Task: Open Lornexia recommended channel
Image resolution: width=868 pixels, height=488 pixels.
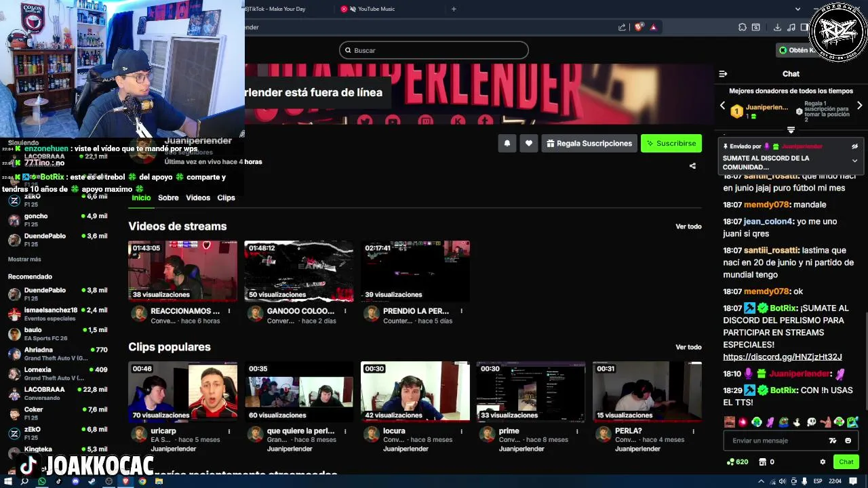Action: (58, 373)
